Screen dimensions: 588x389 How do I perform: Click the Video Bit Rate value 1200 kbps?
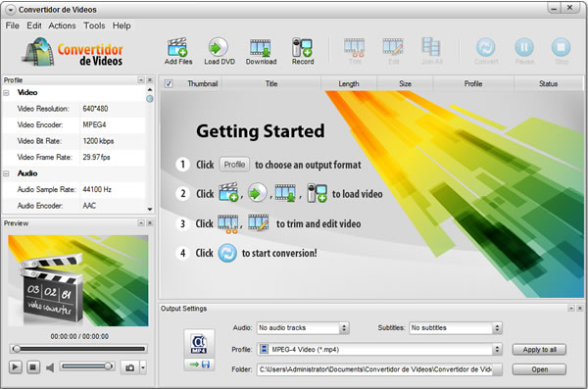[x=98, y=141]
